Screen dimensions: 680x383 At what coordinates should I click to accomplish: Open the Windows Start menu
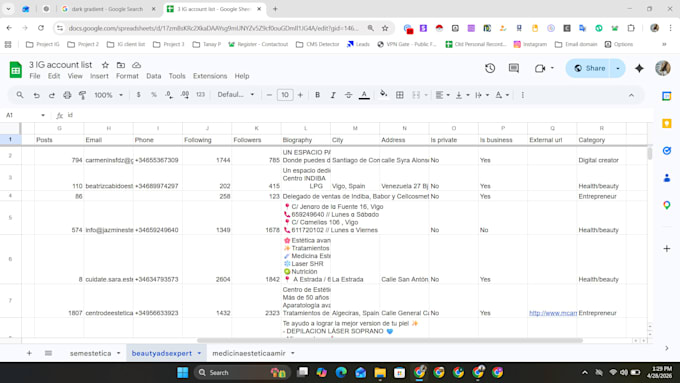tap(183, 372)
